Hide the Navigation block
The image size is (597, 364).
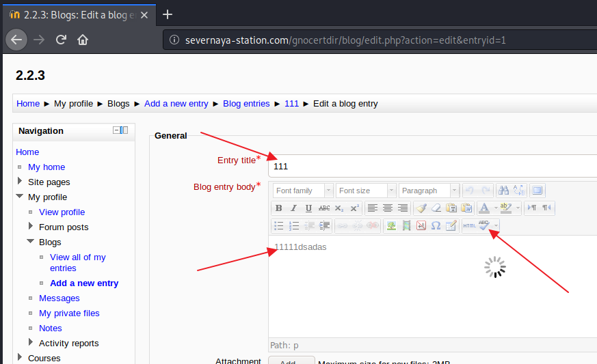pyautogui.click(x=116, y=130)
